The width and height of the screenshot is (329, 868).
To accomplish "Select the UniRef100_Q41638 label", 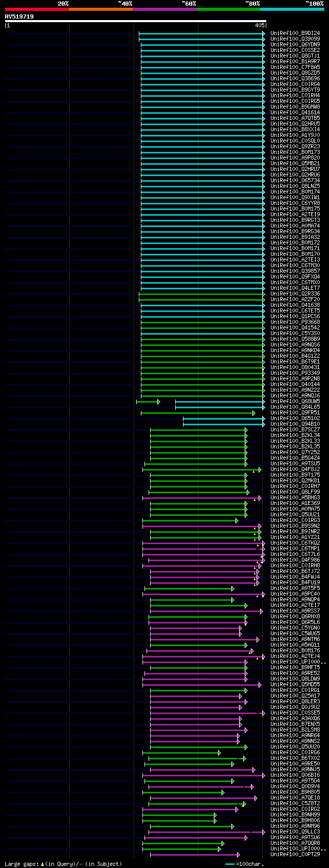I will 295,305.
